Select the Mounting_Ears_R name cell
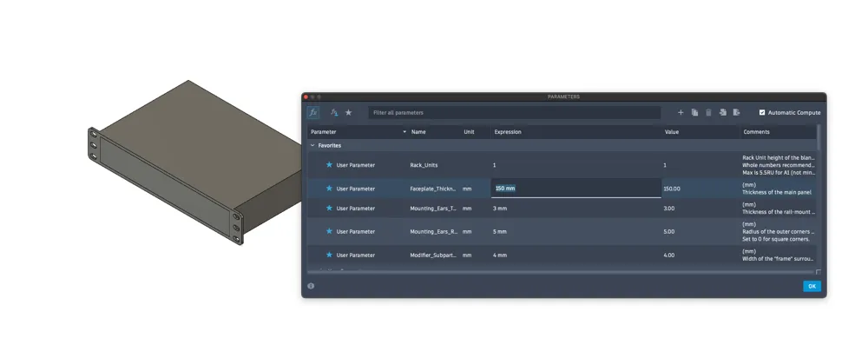 [433, 232]
